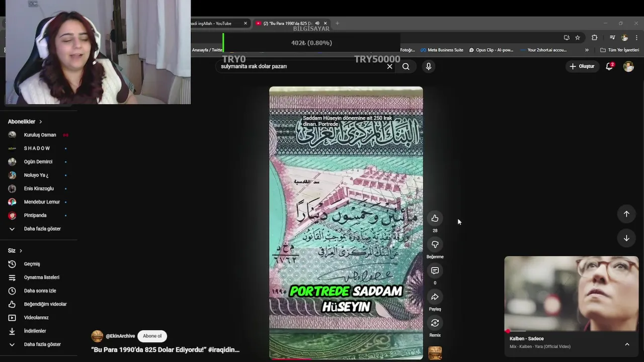Viewport: 644px width, 362px height.
Task: Share the Shorts video (Paylaş)
Action: point(435,297)
